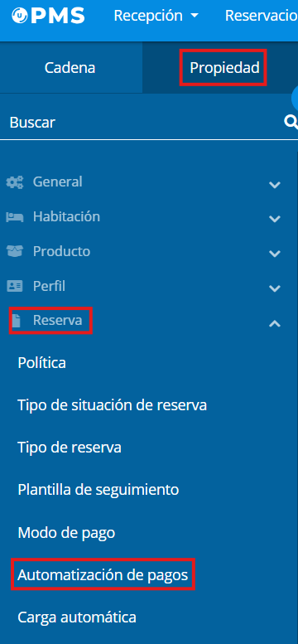
Task: Click the General gears icon
Action: (15, 182)
